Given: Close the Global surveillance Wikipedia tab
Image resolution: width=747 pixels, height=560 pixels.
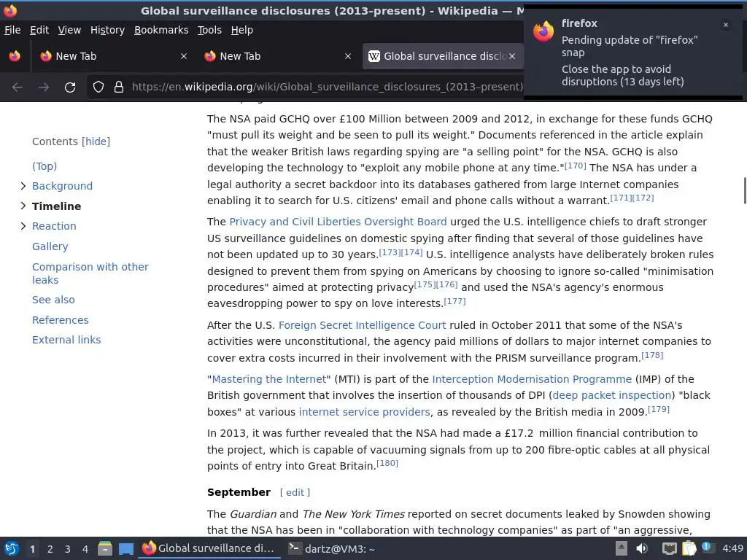Looking at the screenshot, I should [511, 56].
